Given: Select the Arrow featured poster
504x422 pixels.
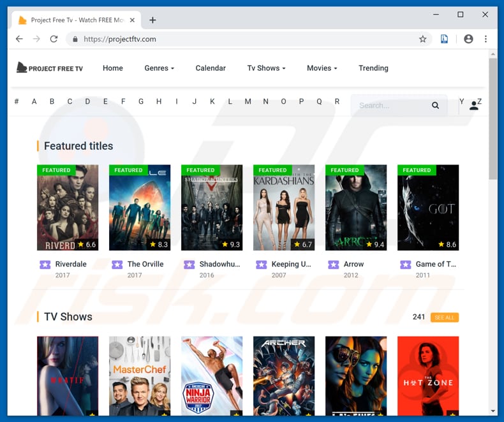Looking at the screenshot, I should [356, 207].
